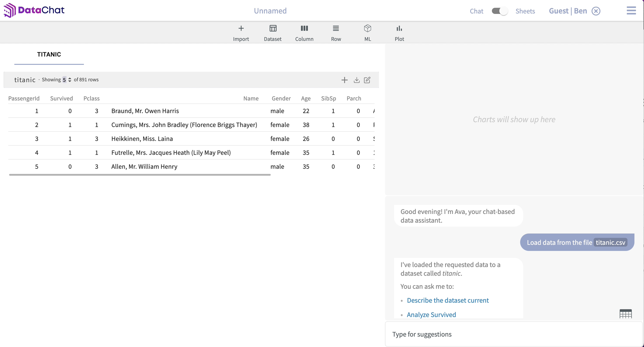Click the table grid icon in chat
This screenshot has width=644, height=347.
tap(625, 314)
